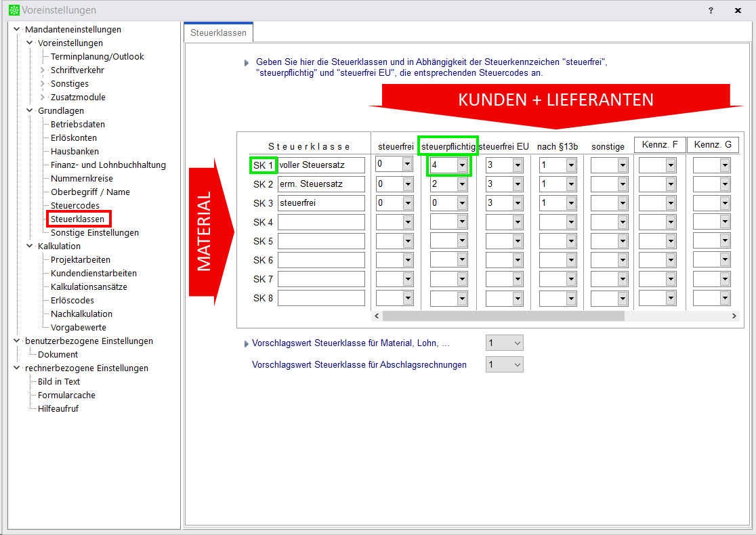This screenshot has width=756, height=535.
Task: Open SK 1 steuerpflichtig dropdown
Action: coord(461,165)
